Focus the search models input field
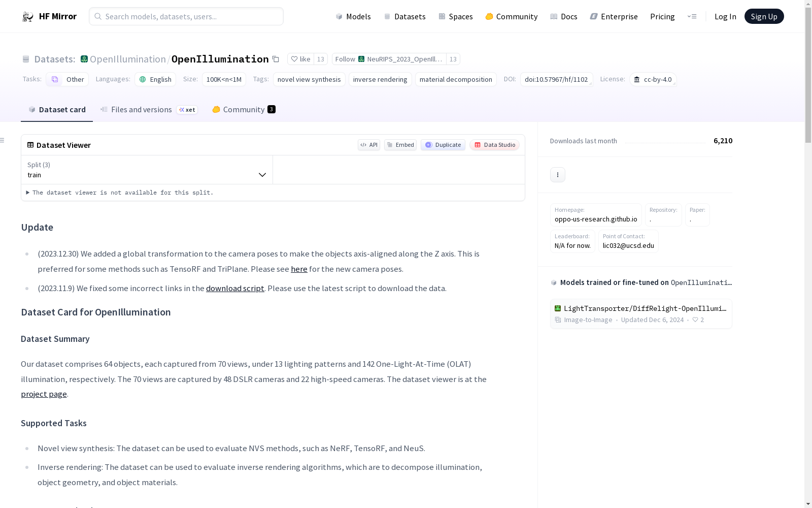This screenshot has width=812, height=508. tap(186, 16)
